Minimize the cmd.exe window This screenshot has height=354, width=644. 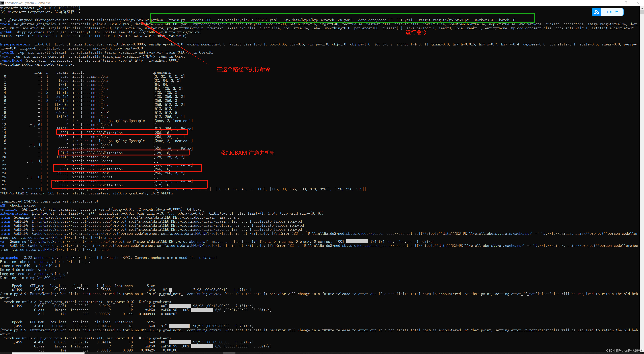[x=614, y=3]
